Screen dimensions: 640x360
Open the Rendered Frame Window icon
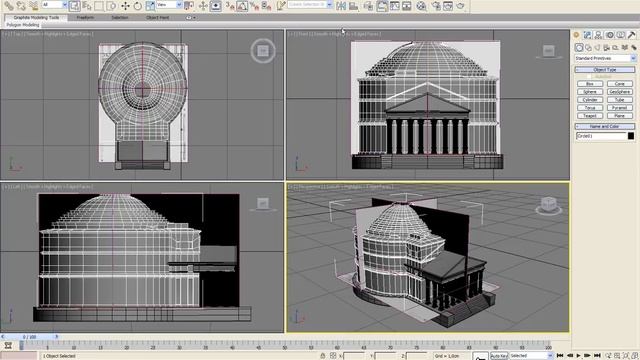(x=448, y=6)
